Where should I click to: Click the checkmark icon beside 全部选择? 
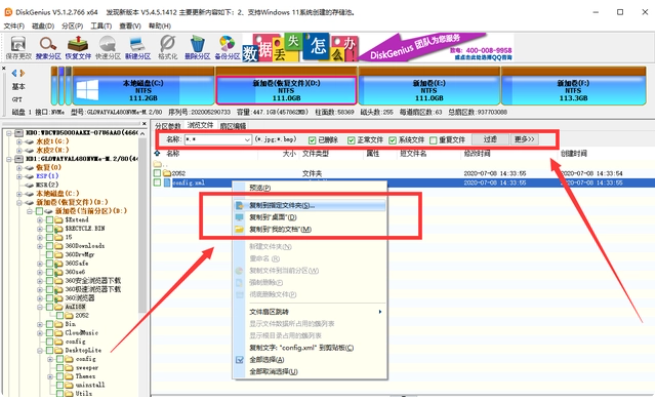(x=239, y=360)
